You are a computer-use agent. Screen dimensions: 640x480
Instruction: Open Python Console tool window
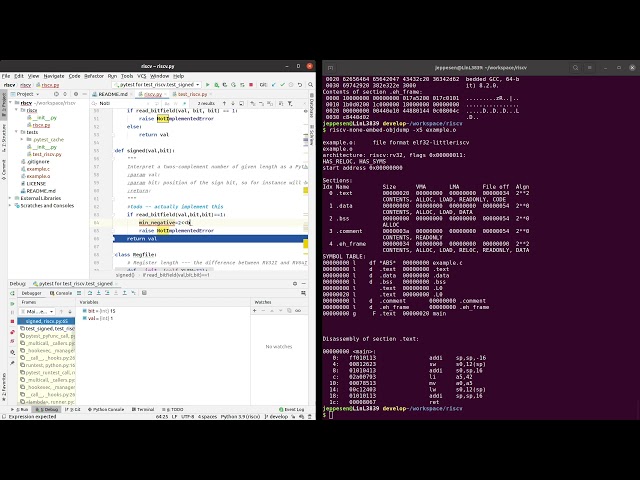point(106,409)
